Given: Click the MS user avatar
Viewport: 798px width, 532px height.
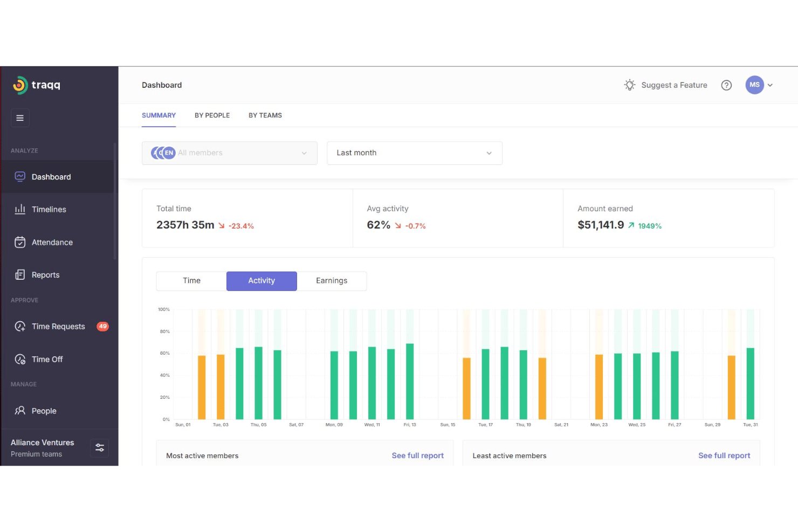Looking at the screenshot, I should [755, 85].
